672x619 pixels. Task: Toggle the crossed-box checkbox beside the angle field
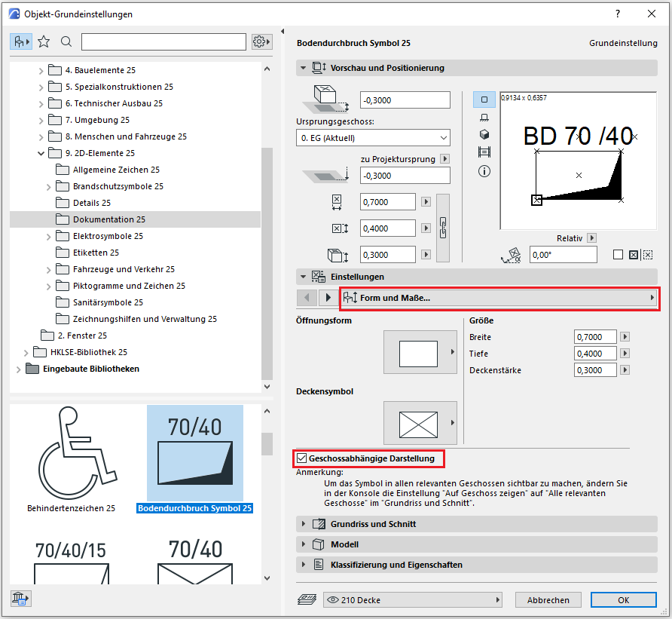coord(633,255)
